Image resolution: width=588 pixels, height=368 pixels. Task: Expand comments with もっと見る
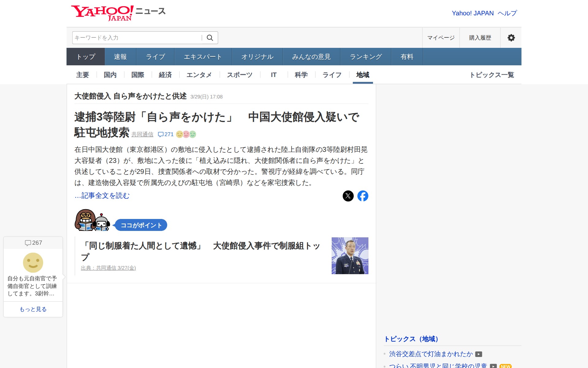click(33, 309)
